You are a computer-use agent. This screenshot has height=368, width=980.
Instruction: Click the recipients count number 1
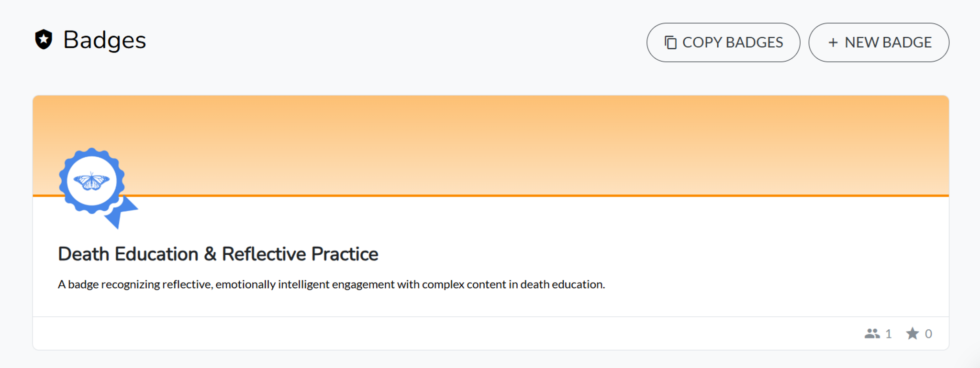tap(889, 334)
